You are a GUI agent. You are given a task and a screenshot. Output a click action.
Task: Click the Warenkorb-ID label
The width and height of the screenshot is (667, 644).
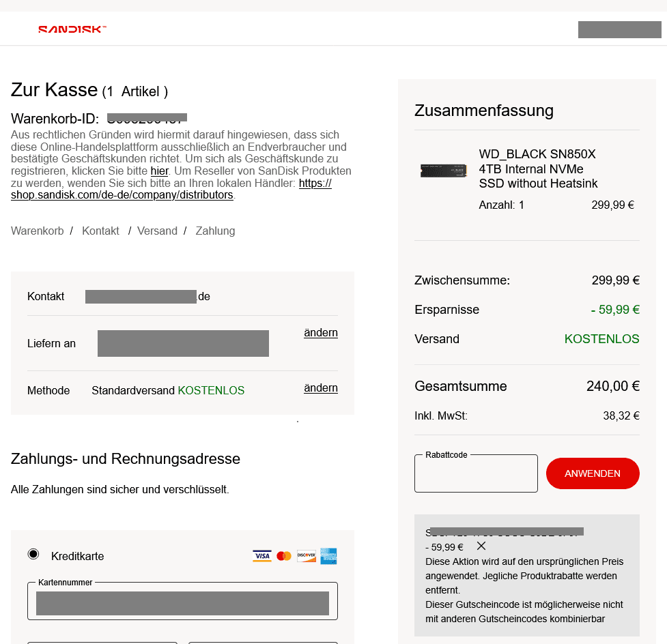click(55, 119)
